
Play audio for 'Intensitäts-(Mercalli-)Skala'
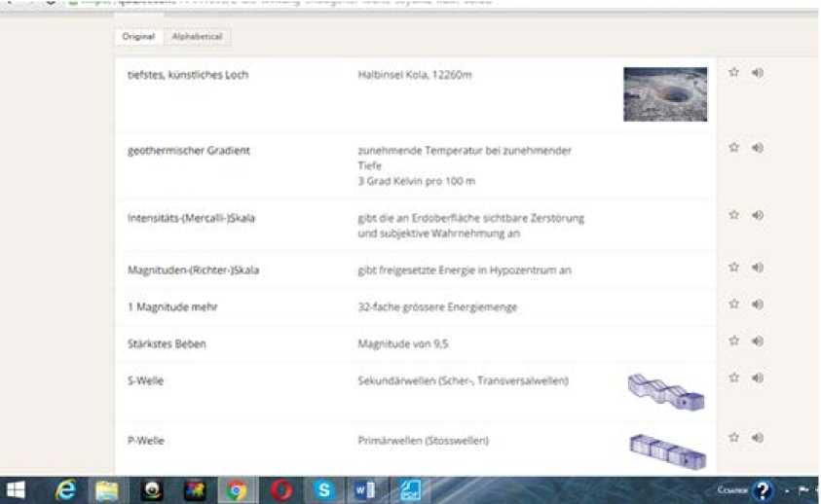click(757, 215)
